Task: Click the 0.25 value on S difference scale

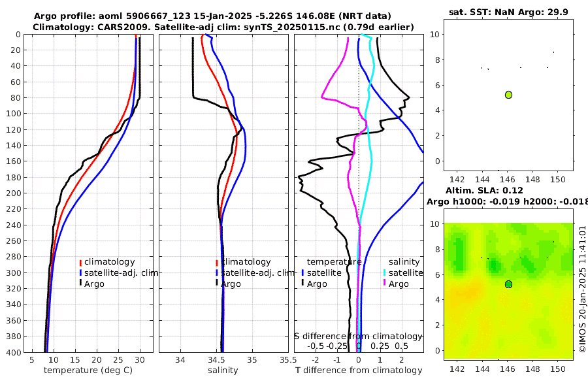Action: tap(380, 346)
